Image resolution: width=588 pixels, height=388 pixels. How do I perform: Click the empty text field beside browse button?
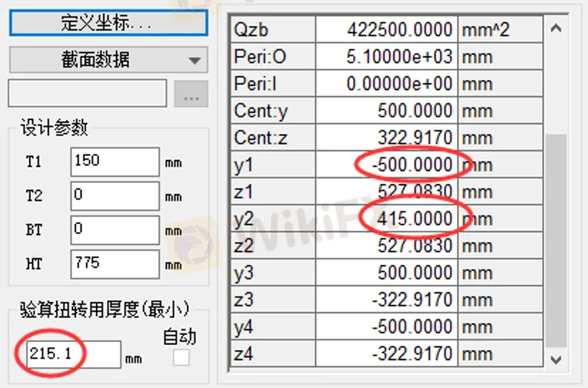(87, 94)
